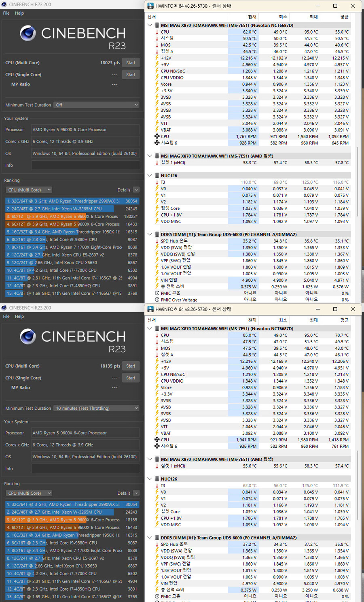Select bolt icon of +3.3V 3.340 V row
Image resolution: width=364 pixels, height=602 pixels.
157,91
